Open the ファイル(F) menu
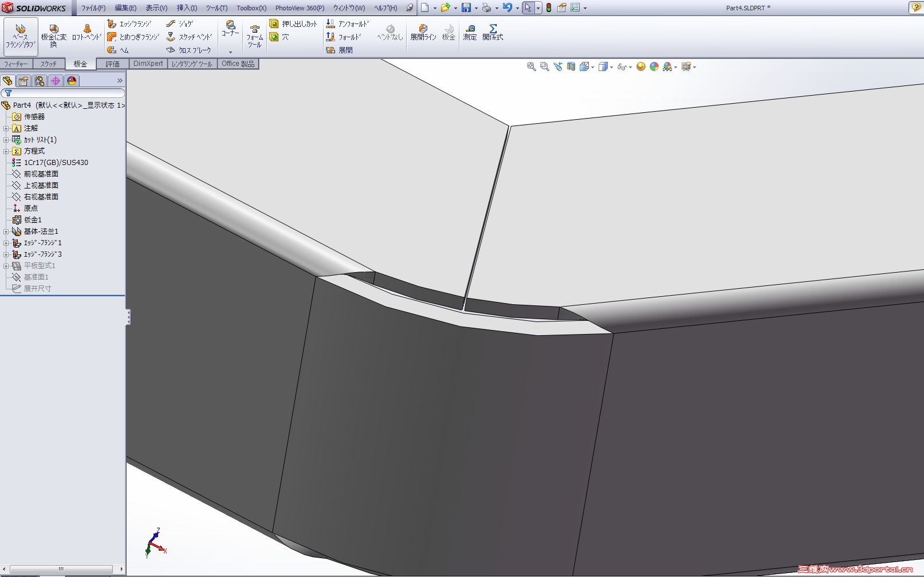The image size is (924, 577). tap(93, 8)
